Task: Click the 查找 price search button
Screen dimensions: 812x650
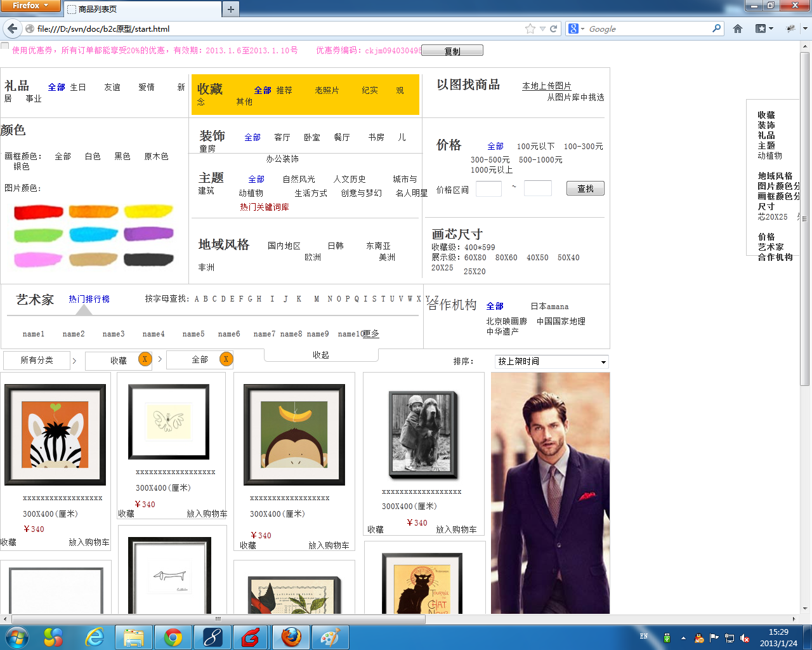Action: click(x=586, y=189)
